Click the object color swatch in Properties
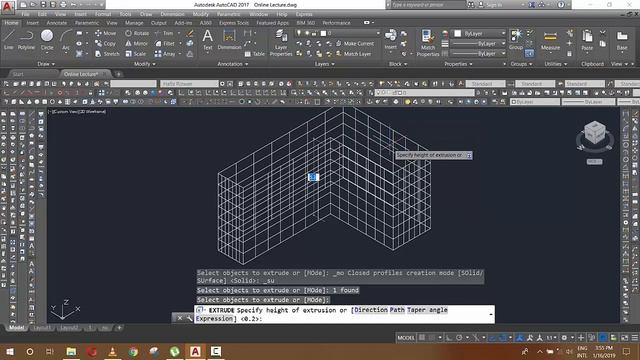Screen dimensions: 640x360 [x=458, y=33]
